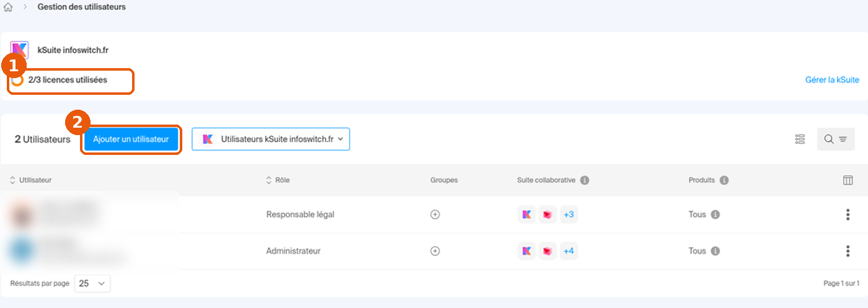The width and height of the screenshot is (868, 308).
Task: Click Groupes column header
Action: (x=444, y=180)
